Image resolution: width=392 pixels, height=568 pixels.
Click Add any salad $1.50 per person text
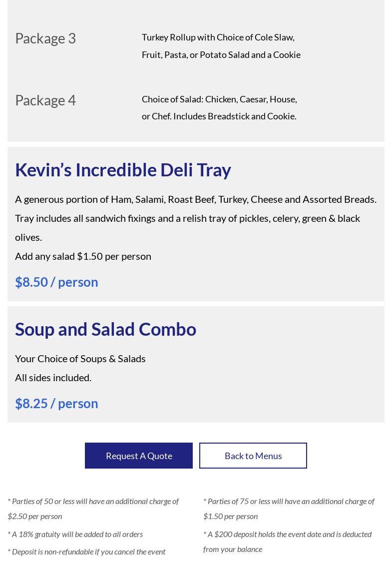coord(83,256)
